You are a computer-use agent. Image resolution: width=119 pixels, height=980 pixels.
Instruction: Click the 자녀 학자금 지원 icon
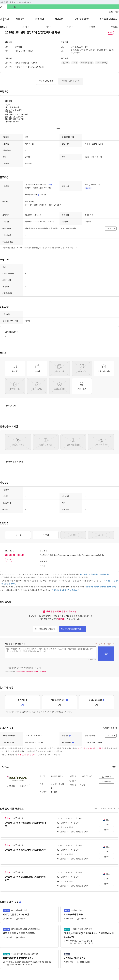click(104, 368)
